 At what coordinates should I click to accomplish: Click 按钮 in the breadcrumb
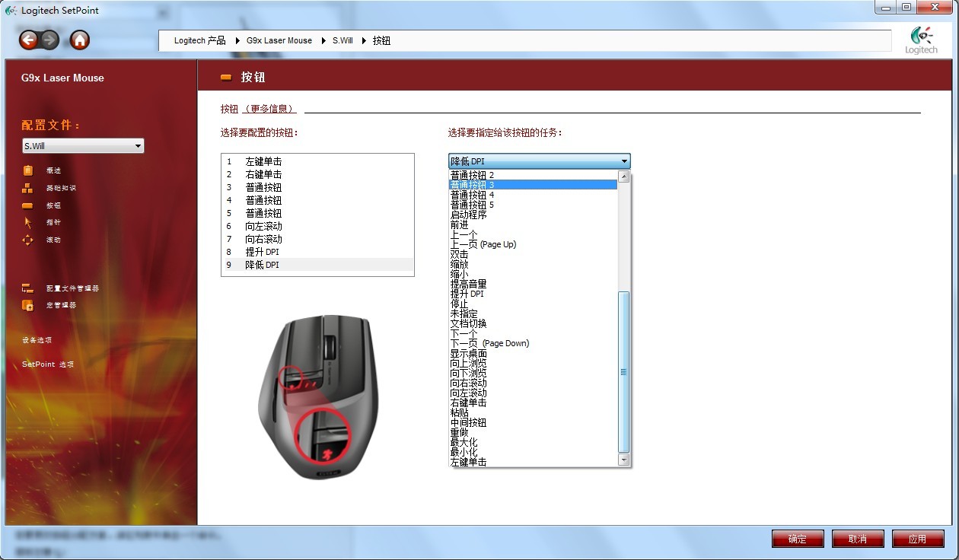(382, 40)
